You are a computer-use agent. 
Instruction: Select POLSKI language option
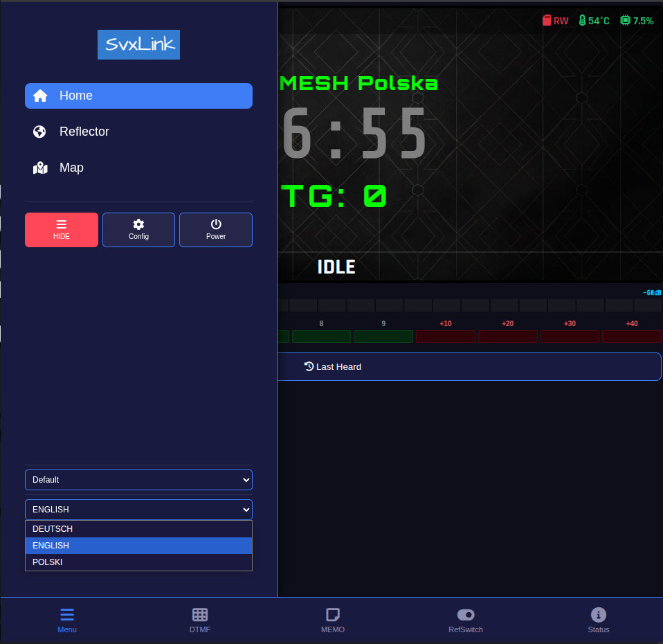pos(138,562)
